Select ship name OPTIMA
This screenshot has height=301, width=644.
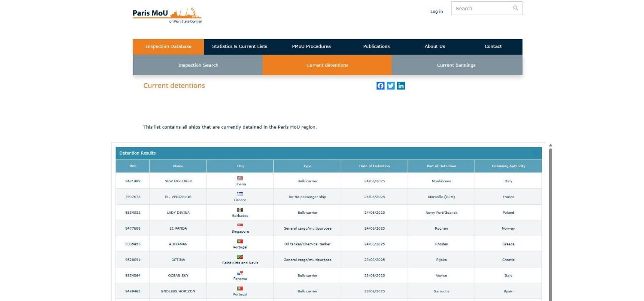coord(178,260)
